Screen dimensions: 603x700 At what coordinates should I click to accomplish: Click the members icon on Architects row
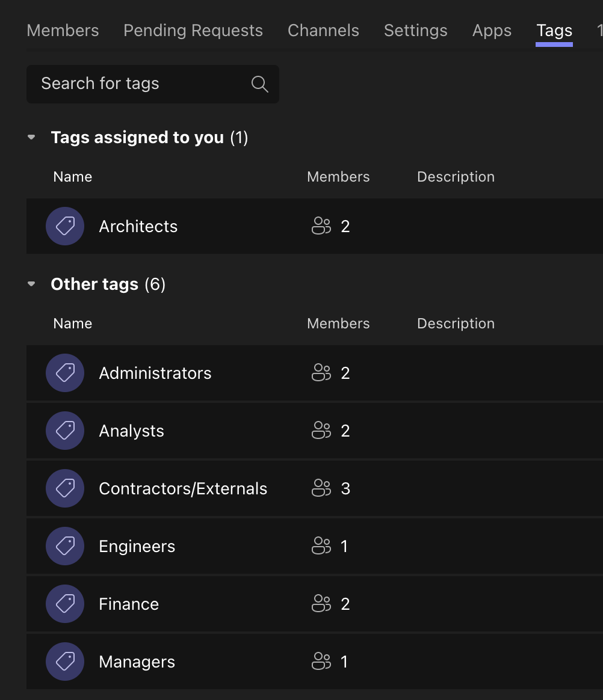[x=321, y=226]
